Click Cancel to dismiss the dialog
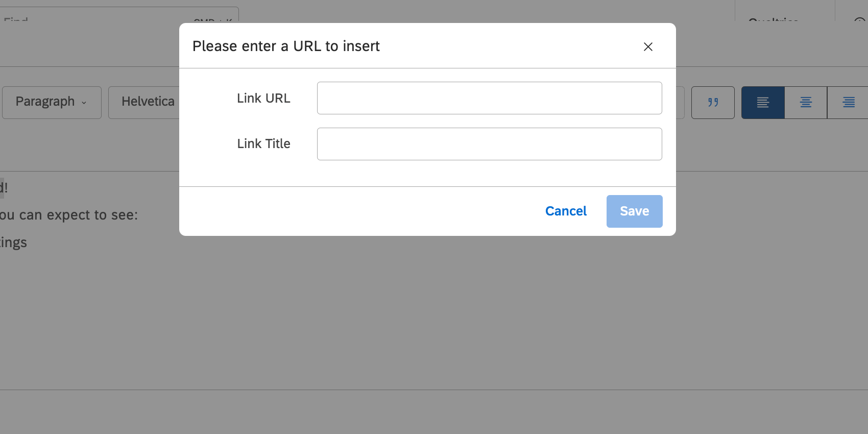Viewport: 868px width, 434px height. coord(565,211)
